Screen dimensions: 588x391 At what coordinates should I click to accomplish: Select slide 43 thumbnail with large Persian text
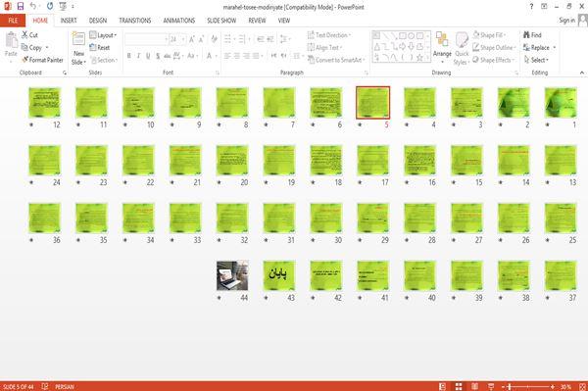pos(279,275)
